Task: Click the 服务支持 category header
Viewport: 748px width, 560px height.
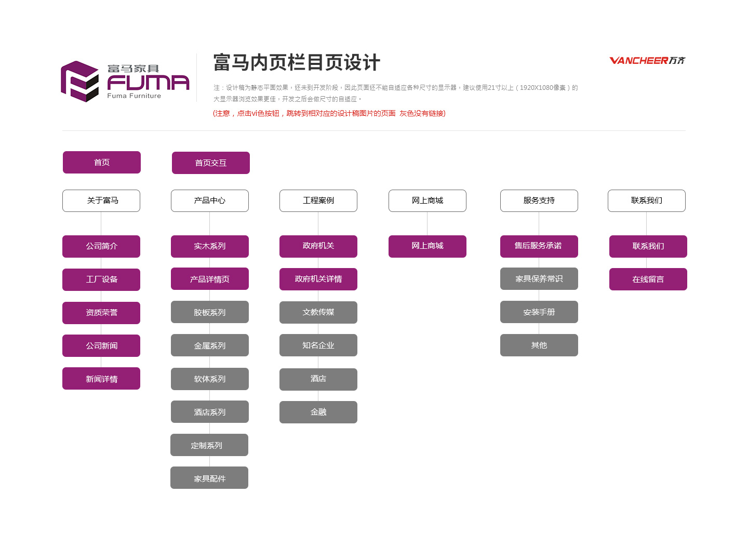Action: [x=539, y=201]
